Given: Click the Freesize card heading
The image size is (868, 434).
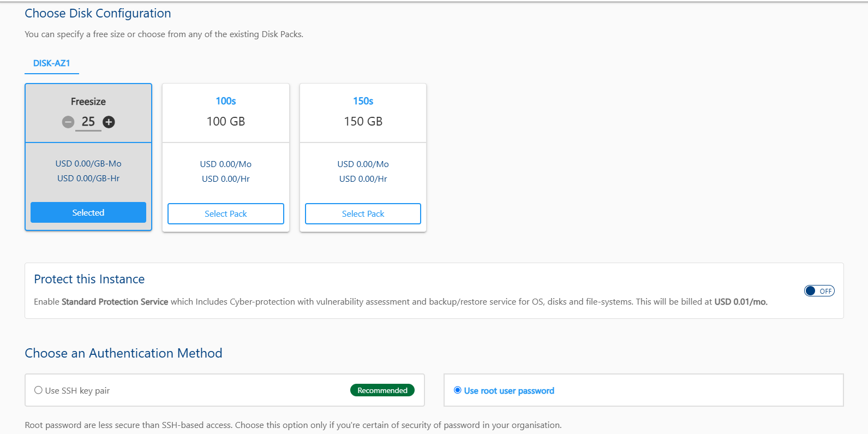Looking at the screenshot, I should (88, 102).
